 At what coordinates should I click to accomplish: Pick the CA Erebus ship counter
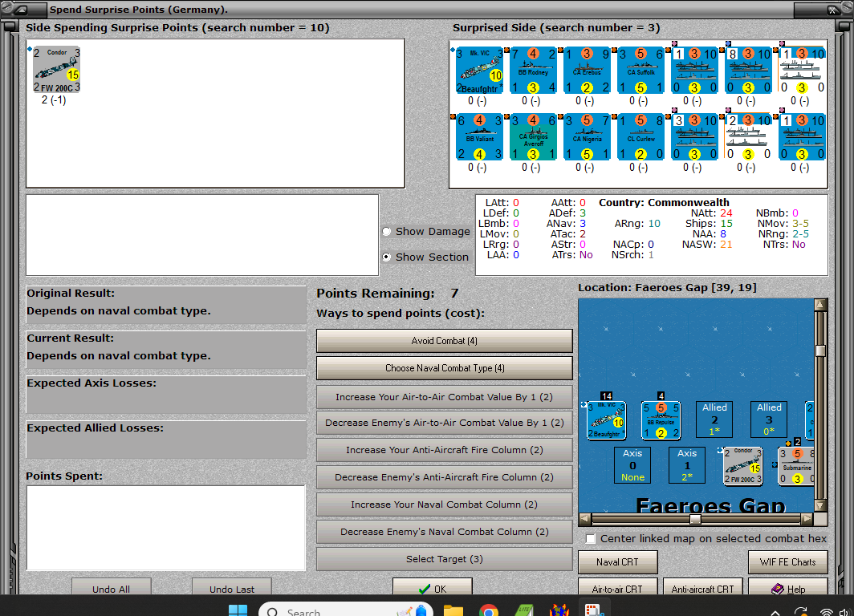coord(588,71)
